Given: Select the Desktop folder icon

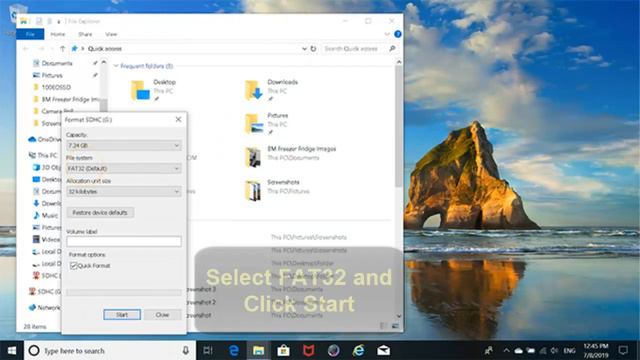Looking at the screenshot, I should [x=140, y=90].
